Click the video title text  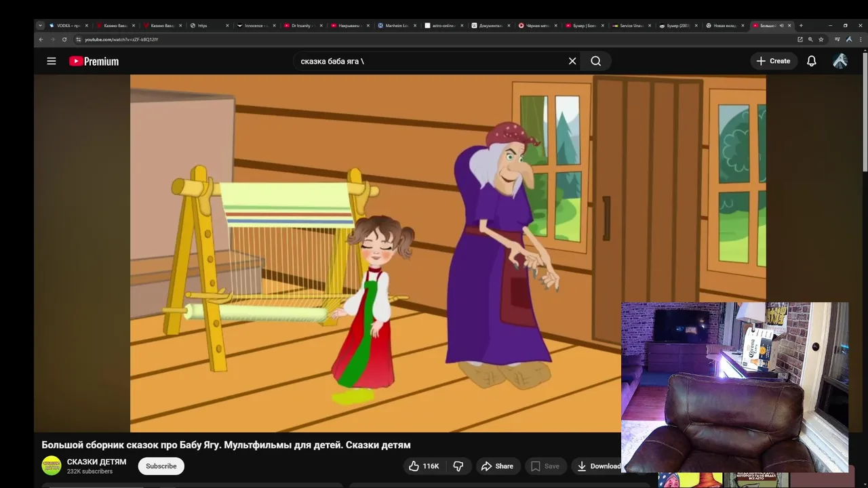pyautogui.click(x=226, y=445)
